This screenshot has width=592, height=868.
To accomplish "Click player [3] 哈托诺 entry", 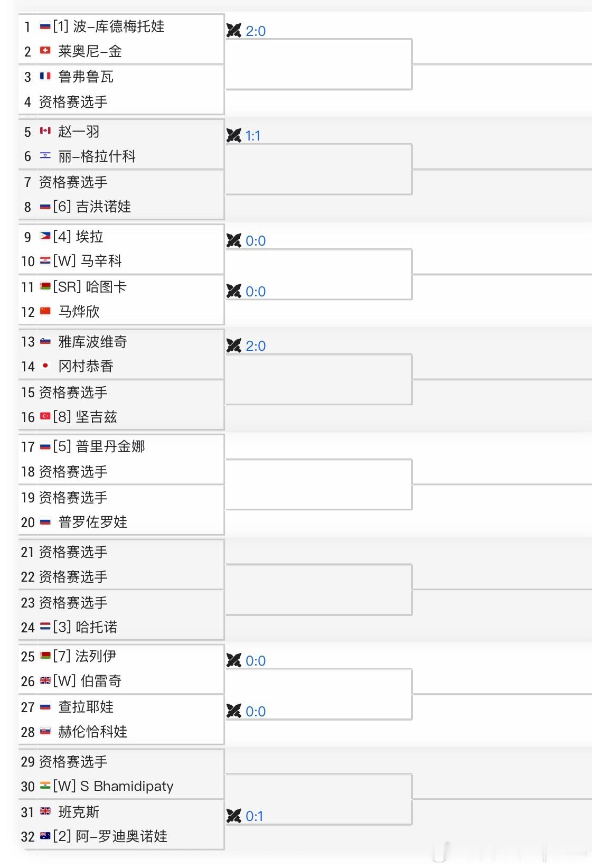I will click(x=85, y=627).
